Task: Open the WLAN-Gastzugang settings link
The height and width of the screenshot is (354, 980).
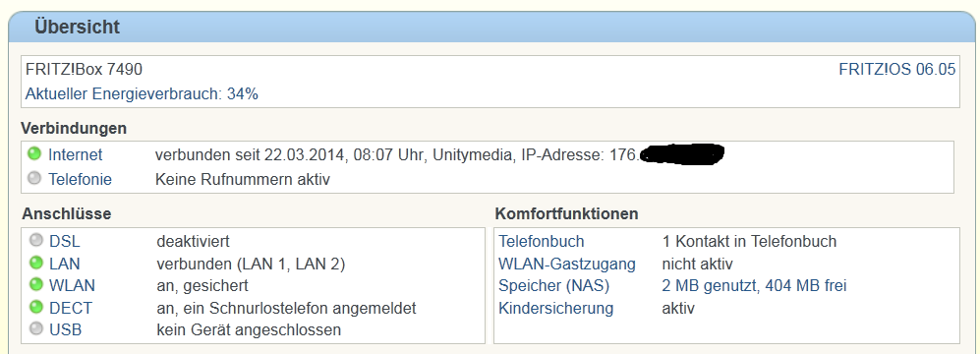Action: click(567, 265)
